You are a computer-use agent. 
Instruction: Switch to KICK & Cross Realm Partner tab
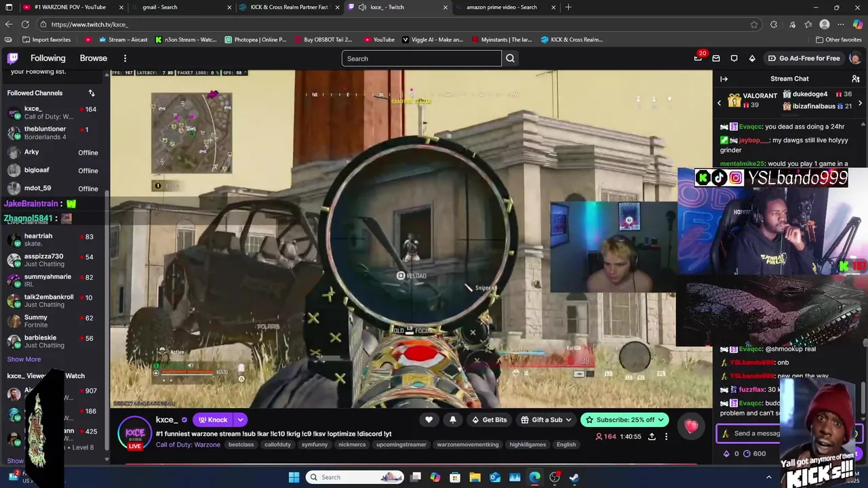288,7
